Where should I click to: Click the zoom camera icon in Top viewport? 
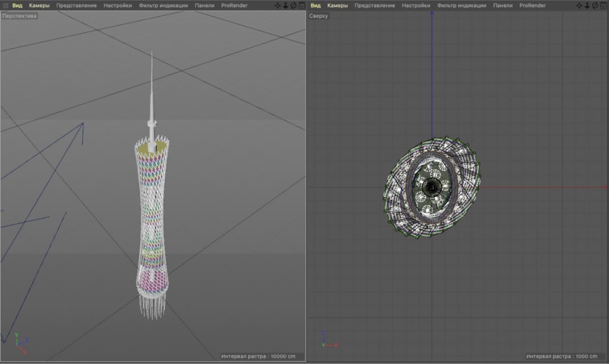pos(586,5)
